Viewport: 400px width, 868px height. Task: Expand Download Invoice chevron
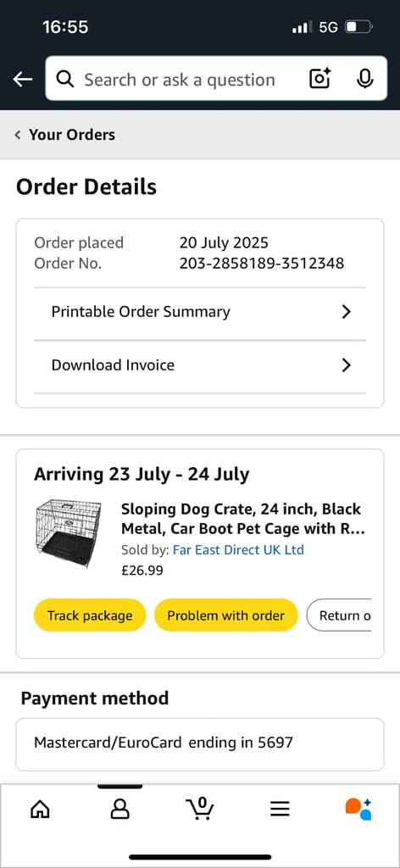(347, 365)
